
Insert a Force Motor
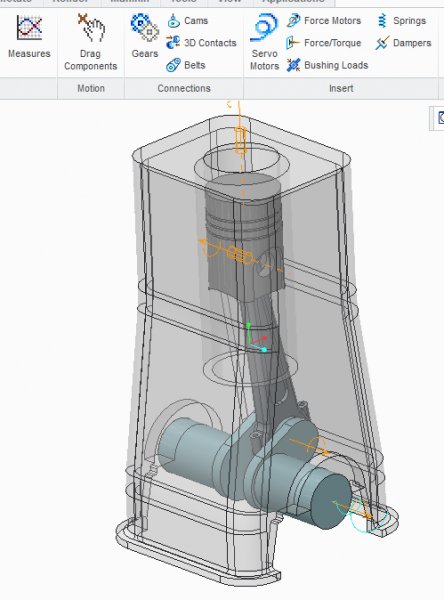coord(324,21)
